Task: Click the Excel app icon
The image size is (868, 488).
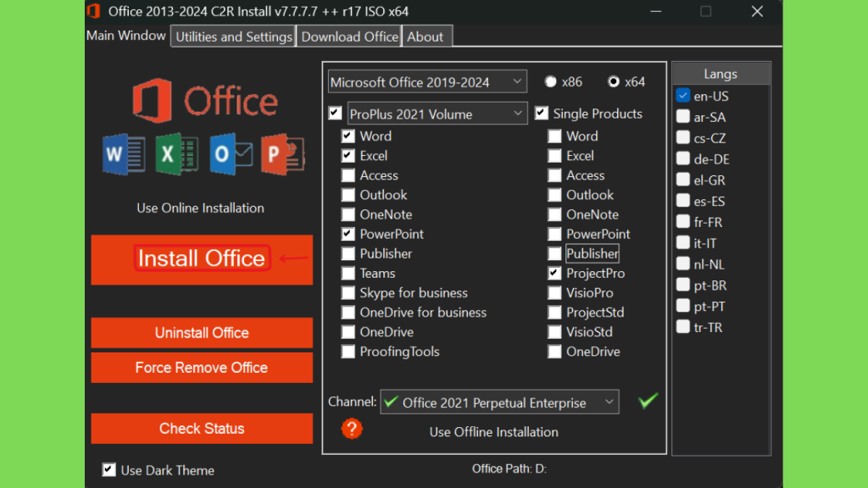Action: point(177,154)
